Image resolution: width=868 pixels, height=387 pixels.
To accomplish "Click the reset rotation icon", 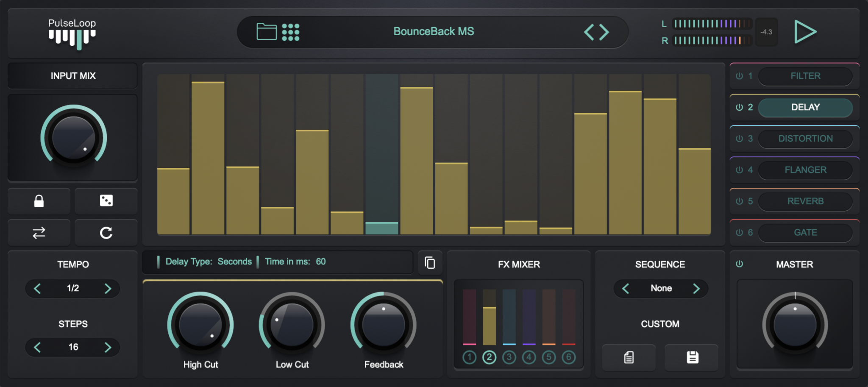I will coord(106,232).
